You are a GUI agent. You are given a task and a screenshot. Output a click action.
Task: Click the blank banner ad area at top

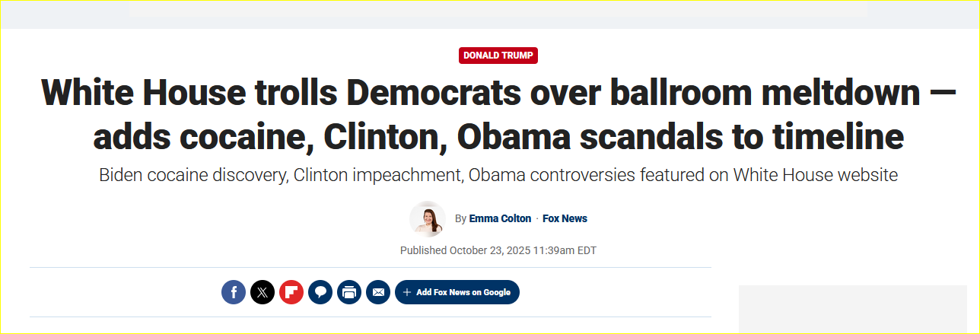[498, 8]
